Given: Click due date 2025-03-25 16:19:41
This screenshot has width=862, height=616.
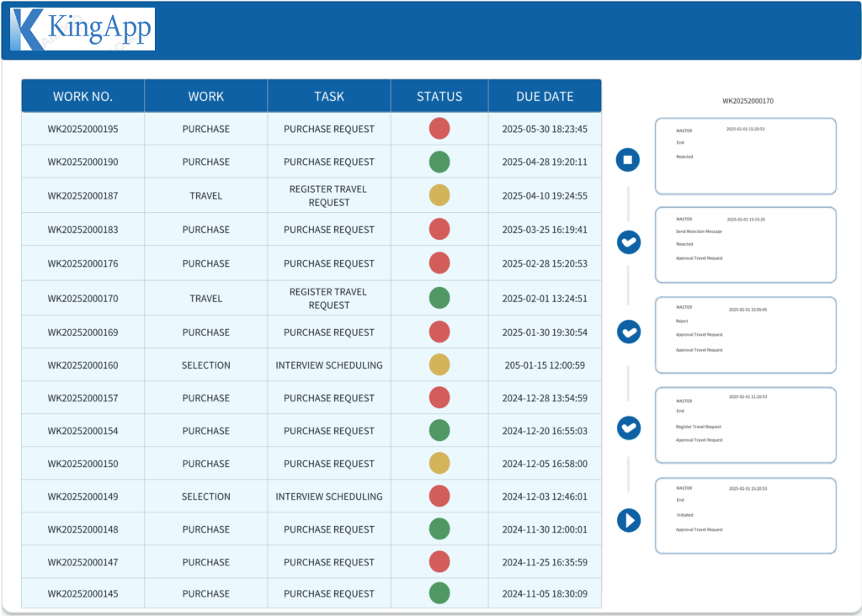Looking at the screenshot, I should point(545,230).
